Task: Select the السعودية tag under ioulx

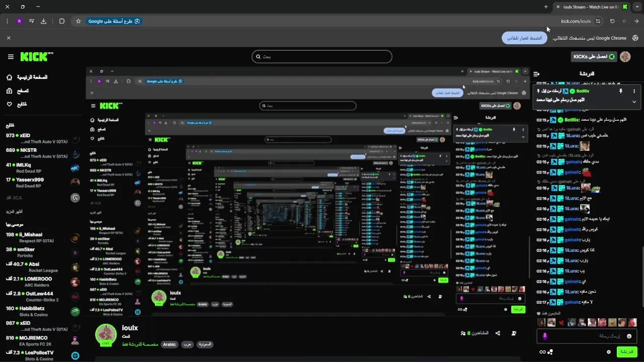Action: tap(204, 345)
